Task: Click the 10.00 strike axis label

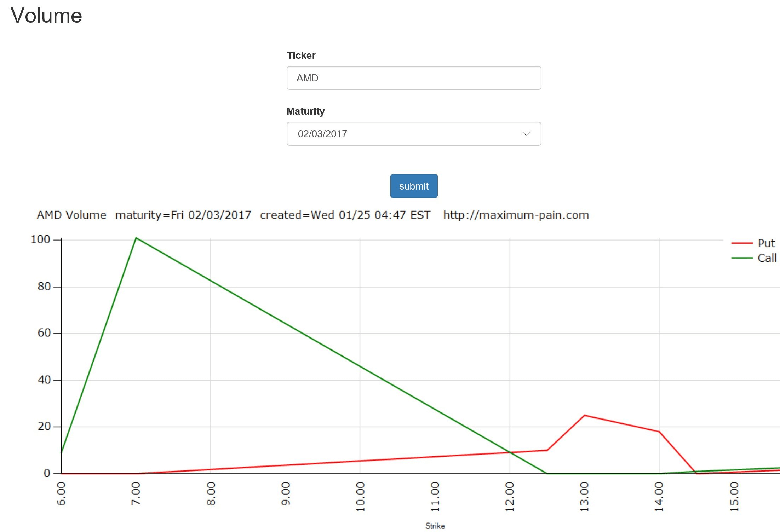Action: coord(360,496)
